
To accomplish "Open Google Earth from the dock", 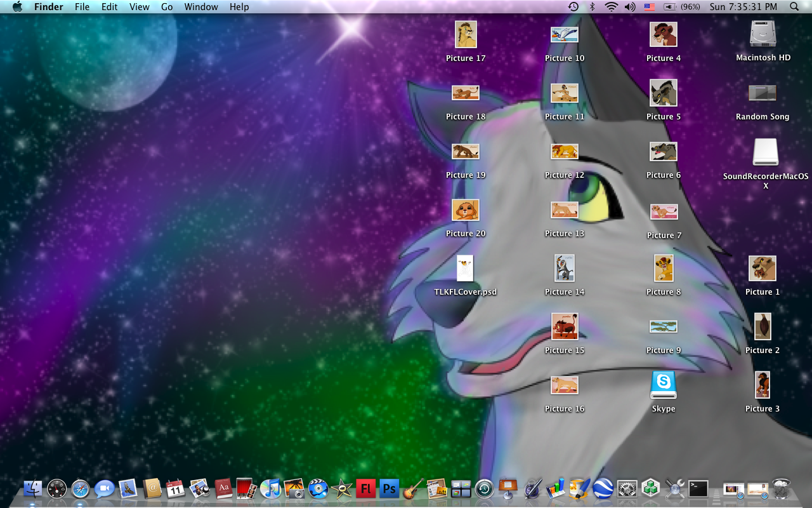I will pos(603,488).
